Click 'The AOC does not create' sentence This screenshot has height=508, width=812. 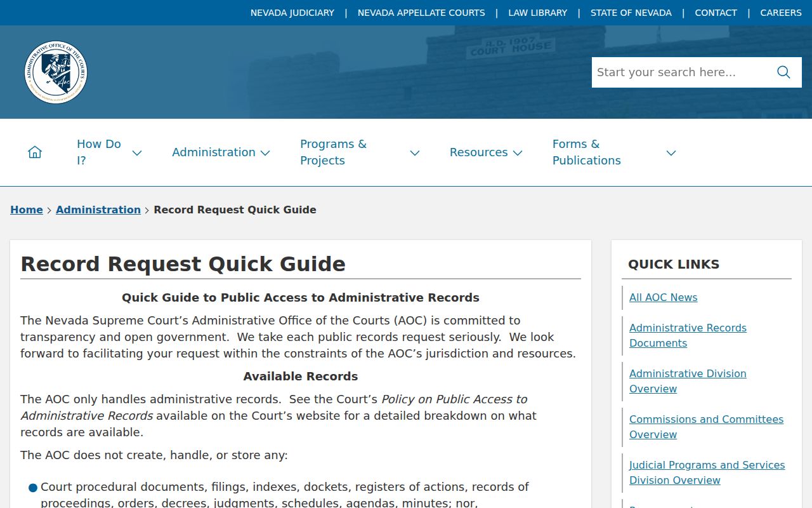click(x=154, y=455)
